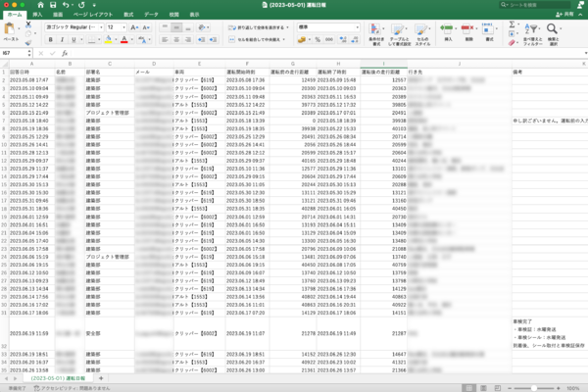This screenshot has width=588, height=392.
Task: Click the Format Painter brush icon
Action: click(28, 43)
